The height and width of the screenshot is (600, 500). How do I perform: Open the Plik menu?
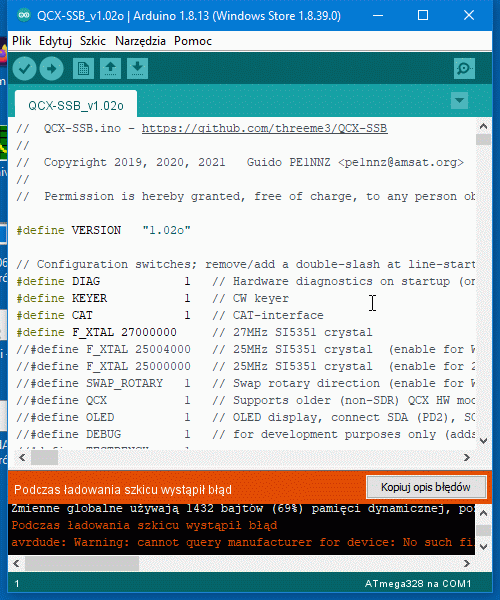pyautogui.click(x=21, y=41)
